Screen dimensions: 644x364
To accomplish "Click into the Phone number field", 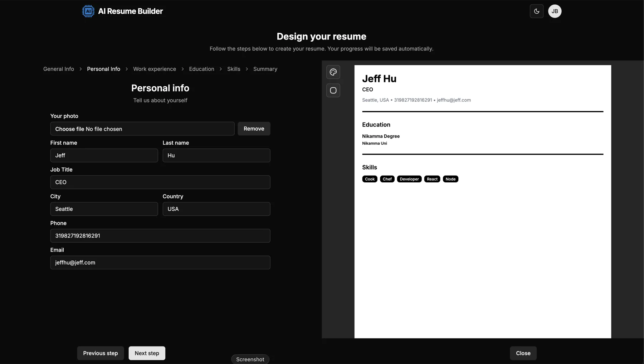I will pyautogui.click(x=160, y=236).
